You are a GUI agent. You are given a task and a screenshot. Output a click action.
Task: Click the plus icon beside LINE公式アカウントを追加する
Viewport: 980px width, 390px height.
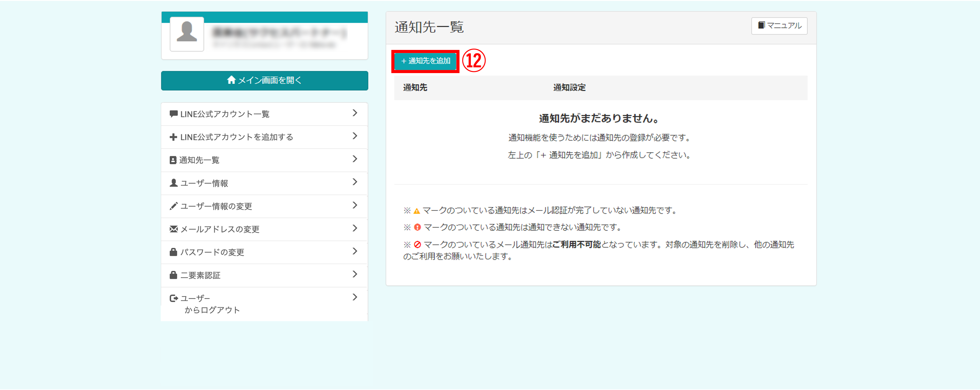[174, 137]
